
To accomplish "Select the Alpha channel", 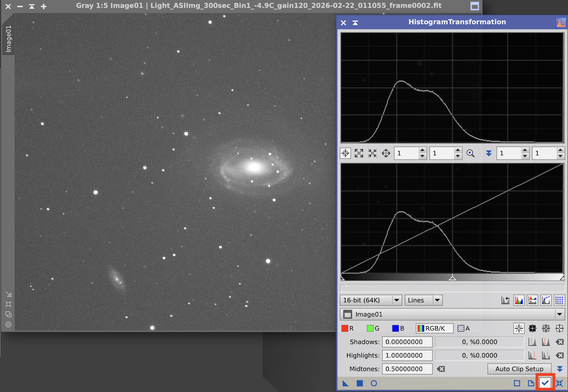I will tap(463, 328).
